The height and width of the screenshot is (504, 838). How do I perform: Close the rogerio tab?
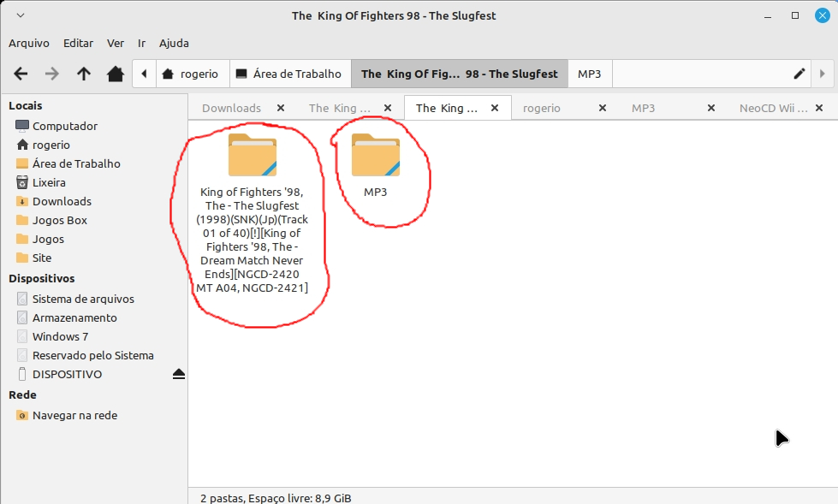click(x=602, y=108)
